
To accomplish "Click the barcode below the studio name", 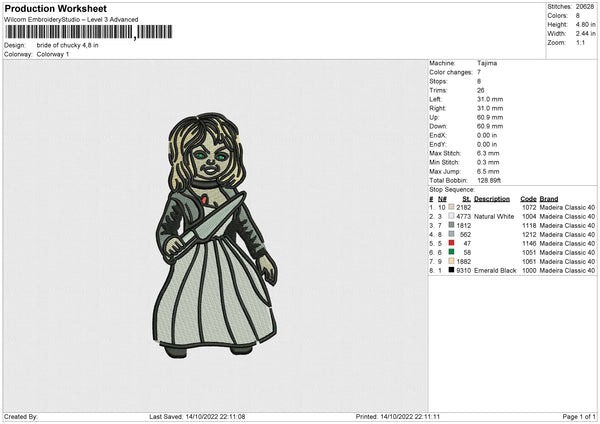I will coord(88,32).
